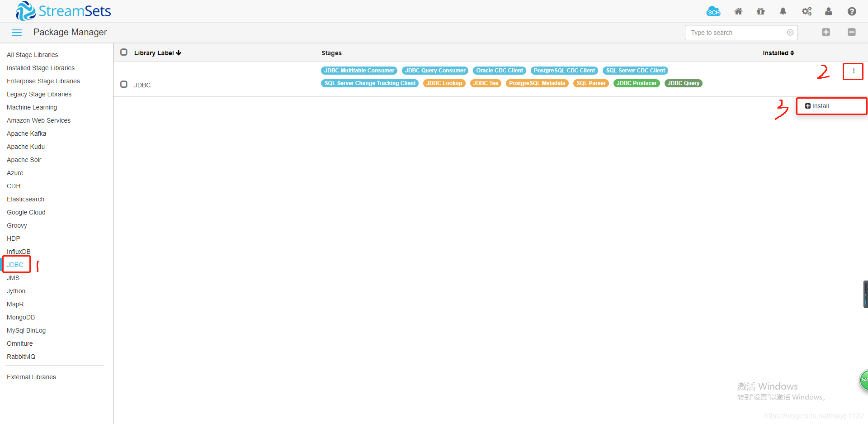Select the Amazon Web Services category
Viewport: 868px width, 424px height.
pyautogui.click(x=39, y=120)
